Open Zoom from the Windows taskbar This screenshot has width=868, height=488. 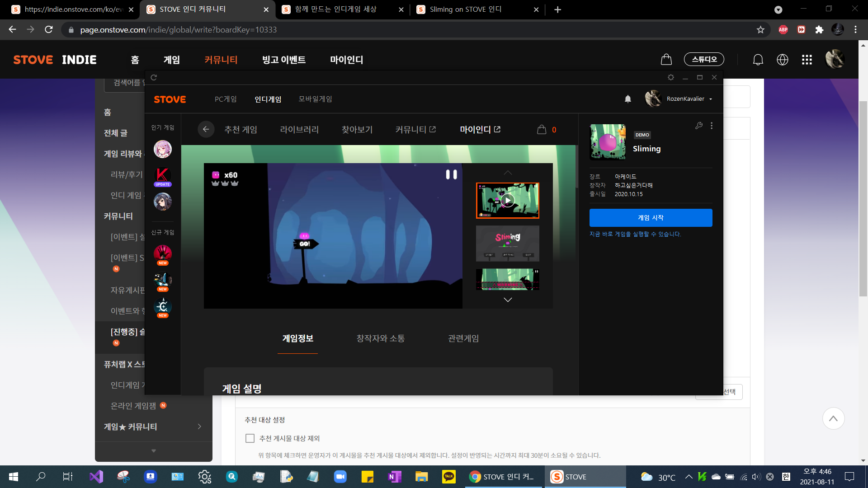(340, 477)
